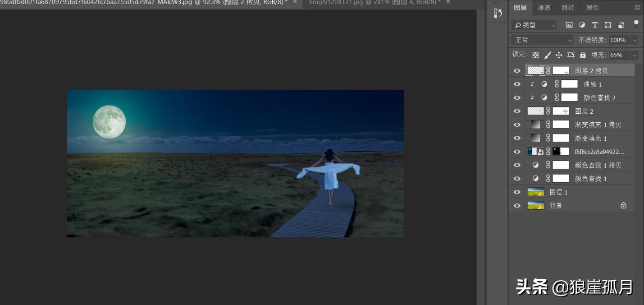Viewport: 644px width, 305px height.
Task: Hide the 曲线 1 adjustment layer
Action: (517, 84)
